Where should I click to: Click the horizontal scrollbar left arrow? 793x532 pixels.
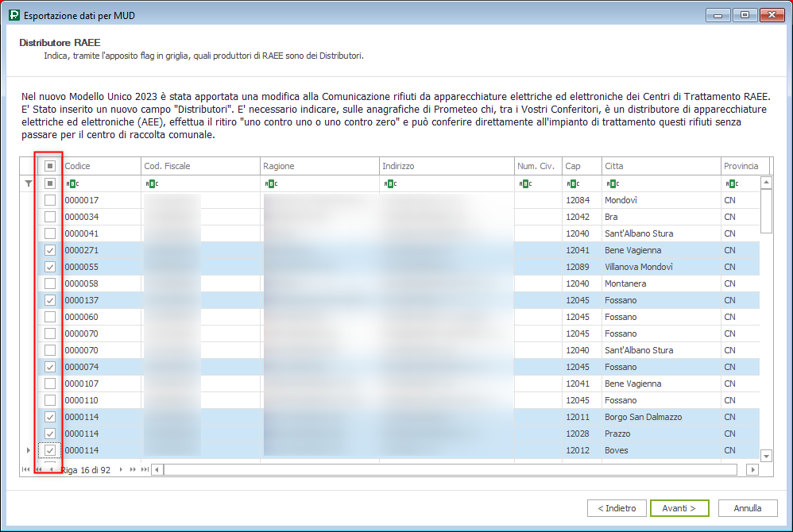click(157, 470)
